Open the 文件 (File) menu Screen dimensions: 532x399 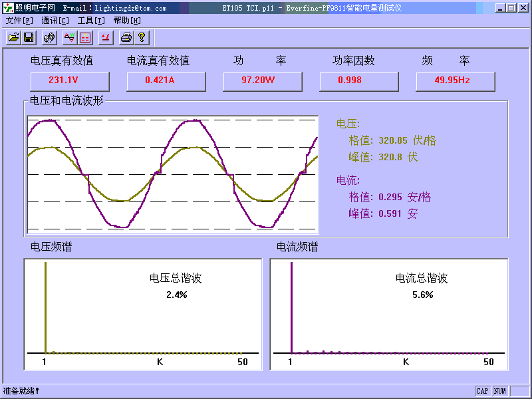(19, 21)
